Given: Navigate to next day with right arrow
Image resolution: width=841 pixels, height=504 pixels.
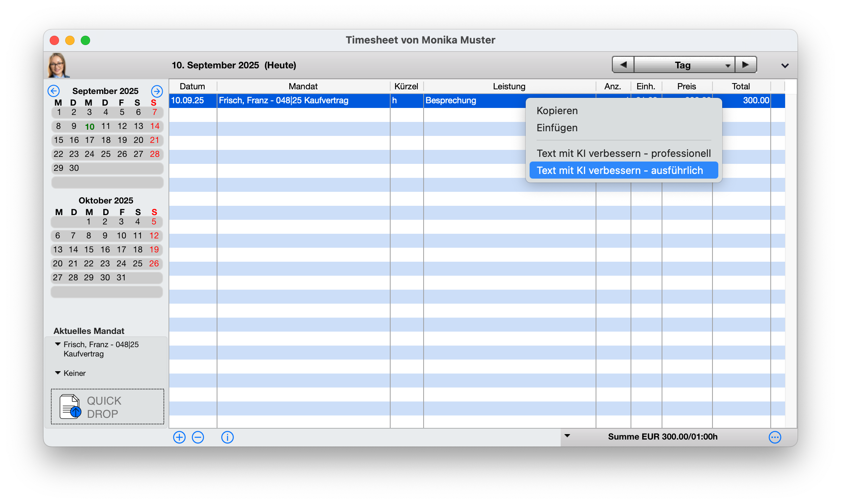Looking at the screenshot, I should 745,65.
